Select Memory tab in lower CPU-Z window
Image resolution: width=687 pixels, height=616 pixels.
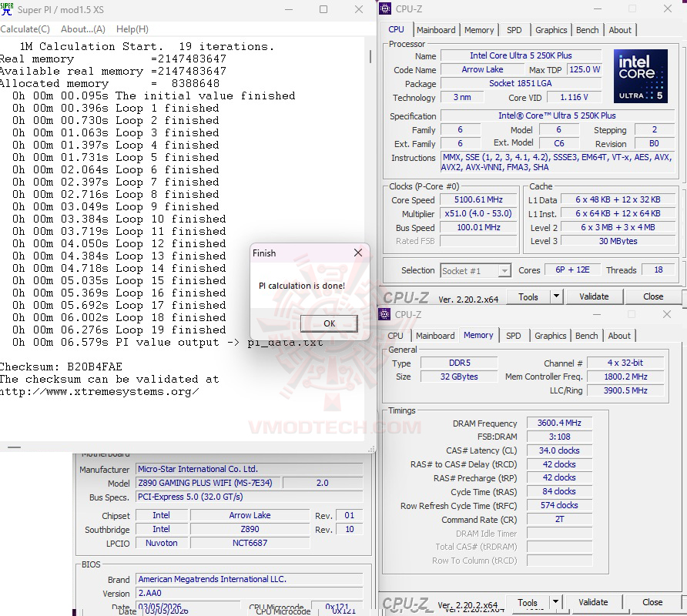478,335
